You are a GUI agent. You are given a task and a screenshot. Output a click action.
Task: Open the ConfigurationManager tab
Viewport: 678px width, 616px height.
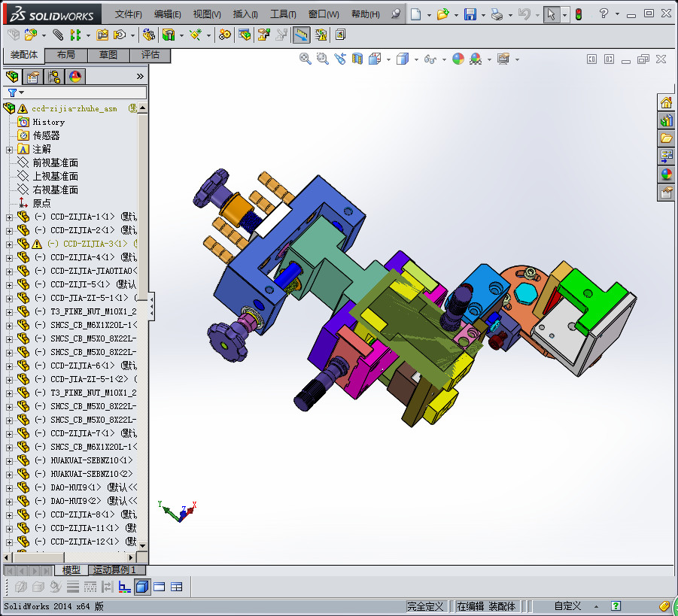(54, 77)
